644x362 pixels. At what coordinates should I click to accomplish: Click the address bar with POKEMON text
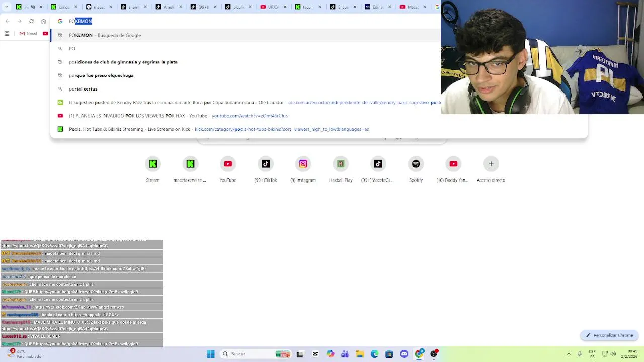(247, 21)
